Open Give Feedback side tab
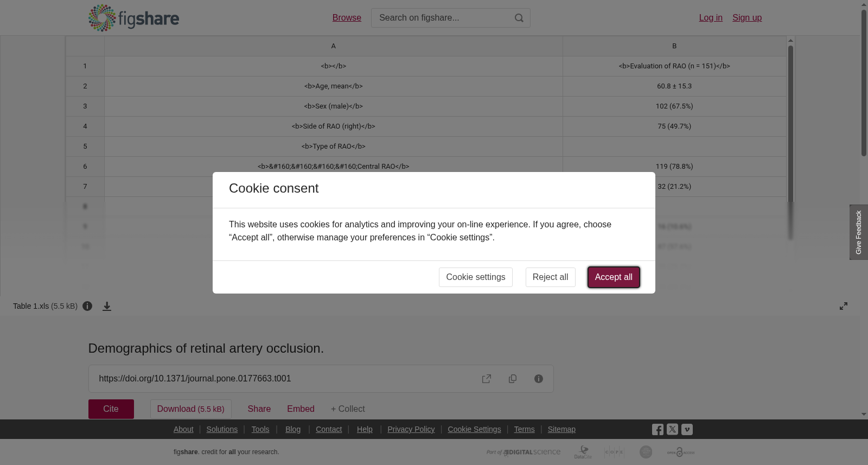The width and height of the screenshot is (868, 465). (859, 232)
